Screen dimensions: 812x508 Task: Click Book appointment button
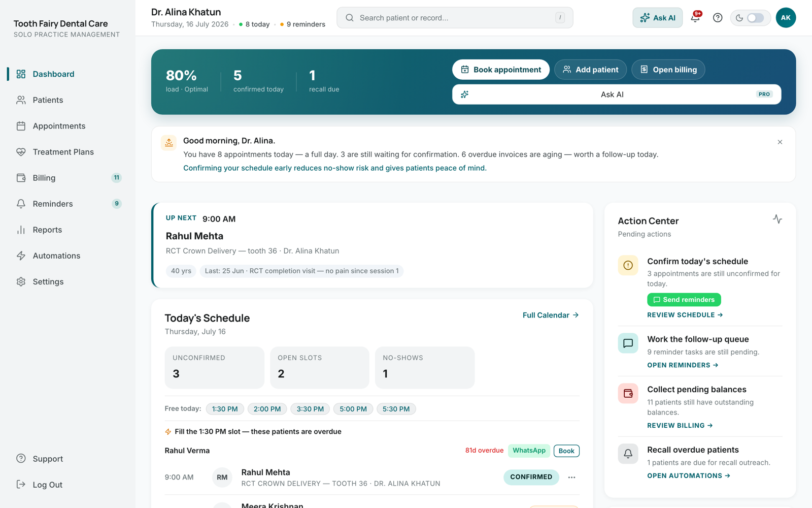click(x=501, y=70)
